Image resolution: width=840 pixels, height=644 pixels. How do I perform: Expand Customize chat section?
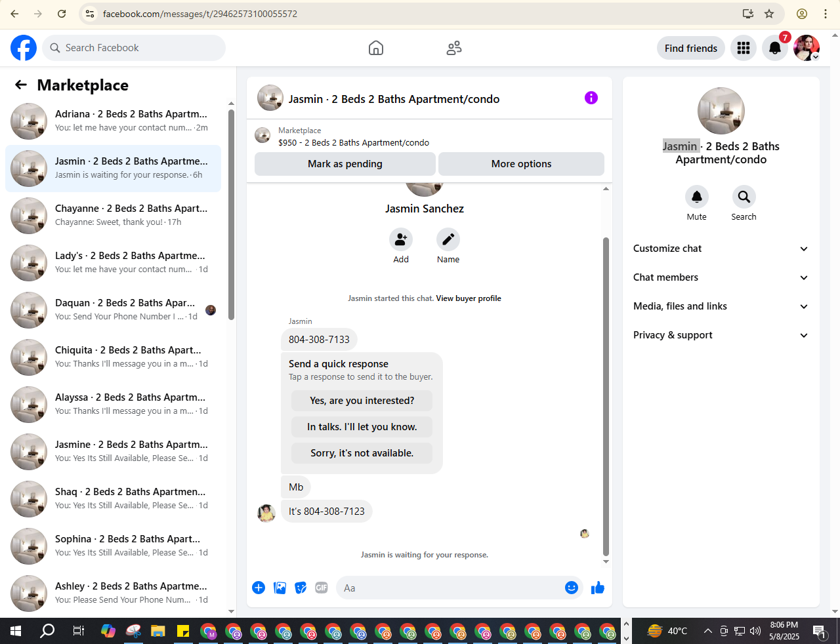point(721,249)
